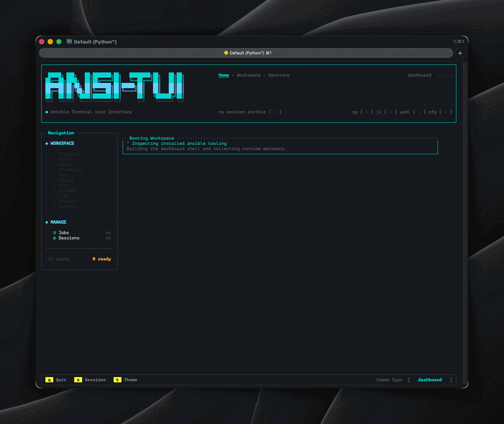This screenshot has width=504, height=424.
Task: Switch to the Workspace breadcrumb
Action: [x=249, y=75]
